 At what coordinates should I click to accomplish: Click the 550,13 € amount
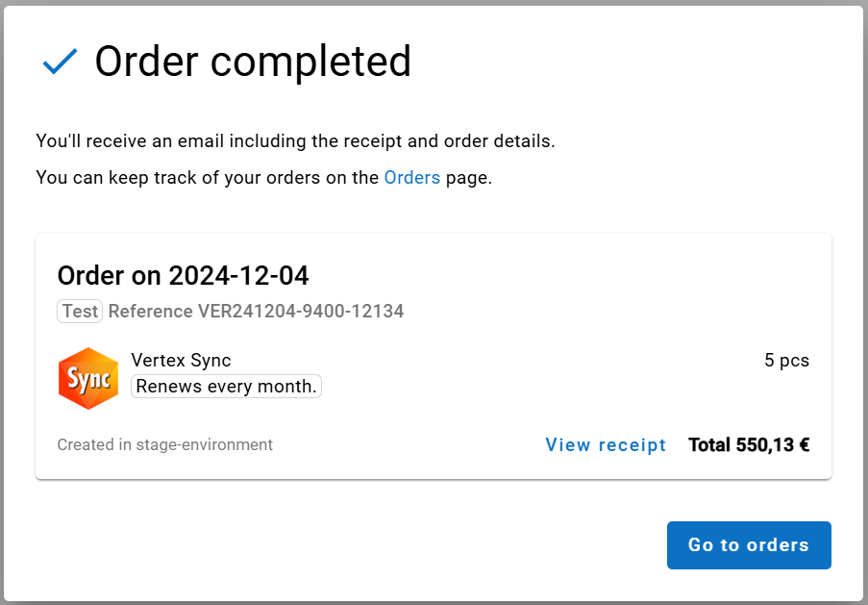(x=773, y=444)
